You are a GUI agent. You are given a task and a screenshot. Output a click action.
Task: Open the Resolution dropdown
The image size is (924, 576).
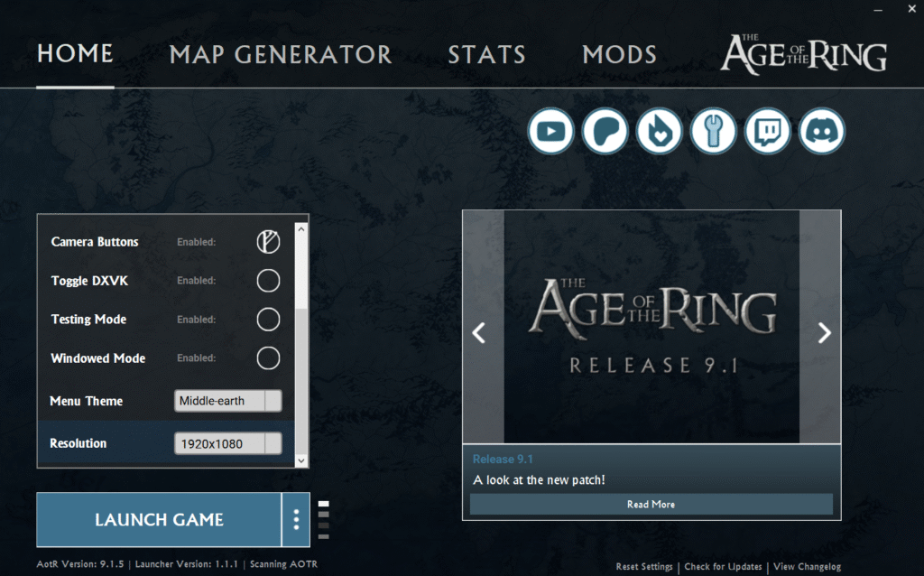pyautogui.click(x=228, y=443)
